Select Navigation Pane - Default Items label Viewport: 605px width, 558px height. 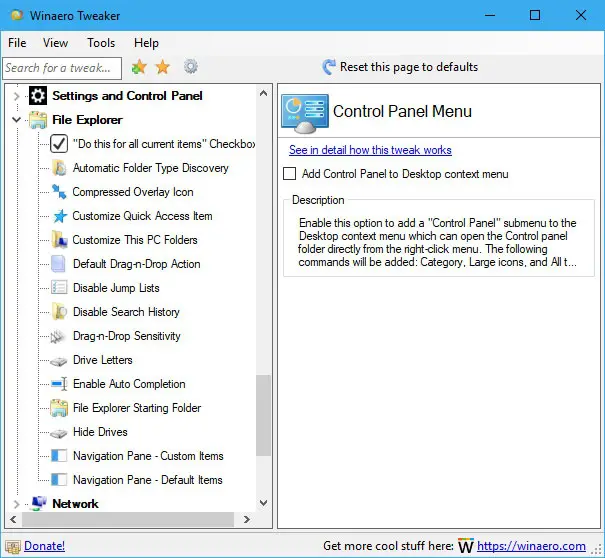pyautogui.click(x=148, y=480)
